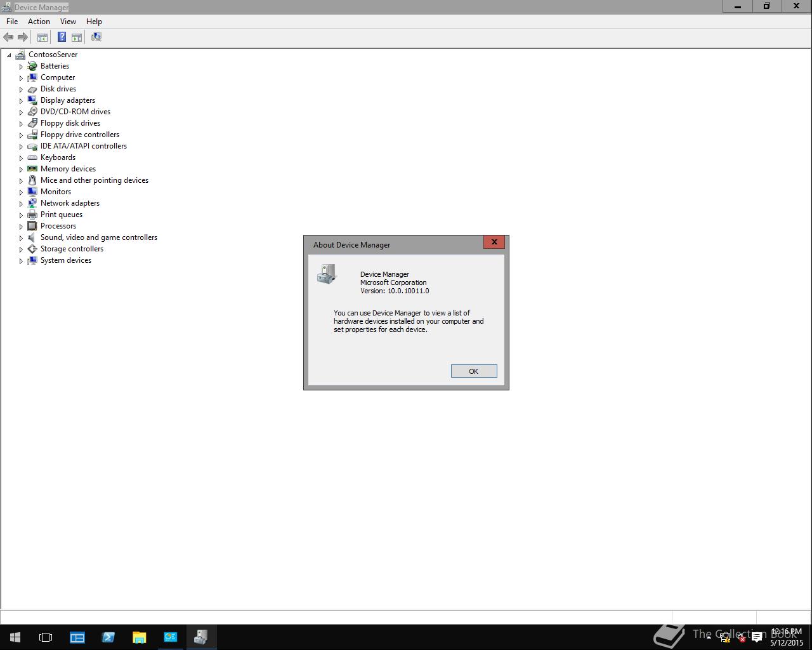Click the Microsoft Corporation text

[x=393, y=282]
